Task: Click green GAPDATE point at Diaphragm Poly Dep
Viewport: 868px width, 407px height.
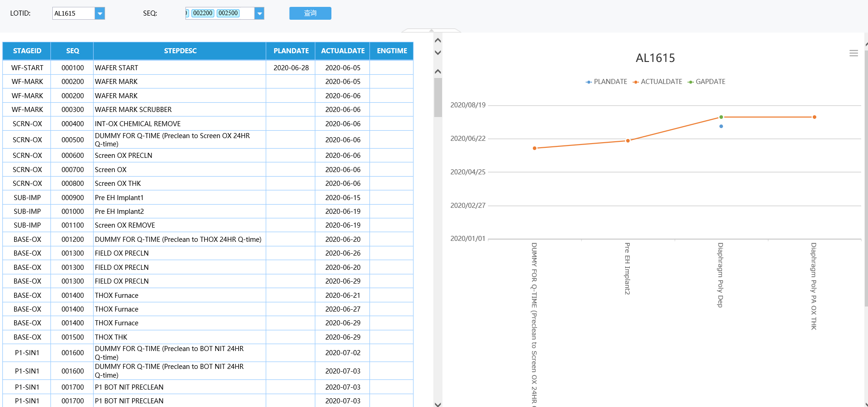Action: click(x=721, y=117)
